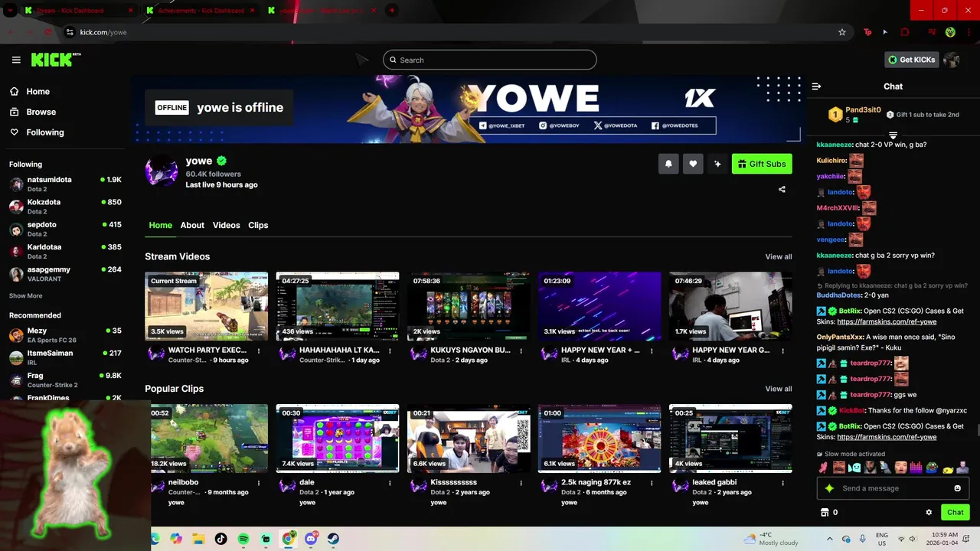Open the hamburger sidebar menu

point(16,60)
